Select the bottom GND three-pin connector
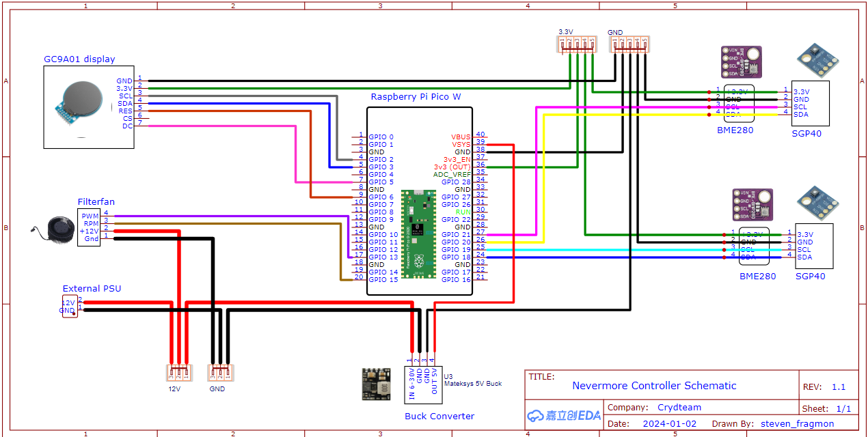868x437 pixels. pos(220,373)
